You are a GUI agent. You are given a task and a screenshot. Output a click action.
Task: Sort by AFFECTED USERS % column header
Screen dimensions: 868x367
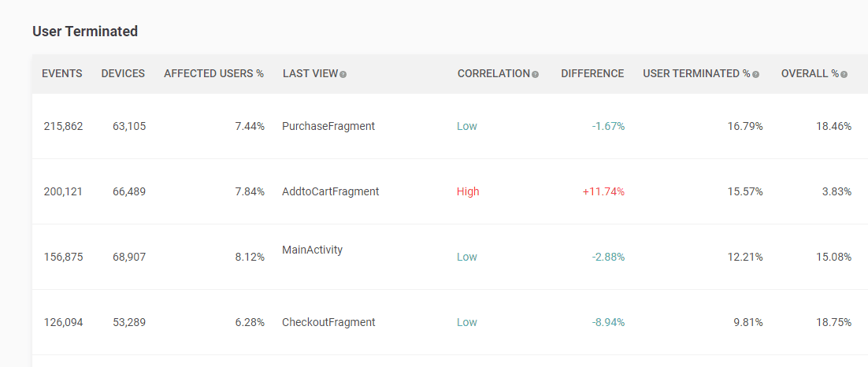213,73
